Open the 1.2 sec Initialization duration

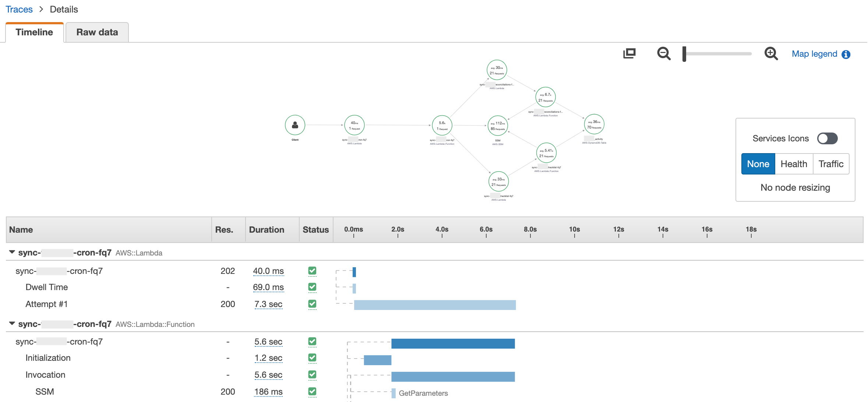[268, 358]
